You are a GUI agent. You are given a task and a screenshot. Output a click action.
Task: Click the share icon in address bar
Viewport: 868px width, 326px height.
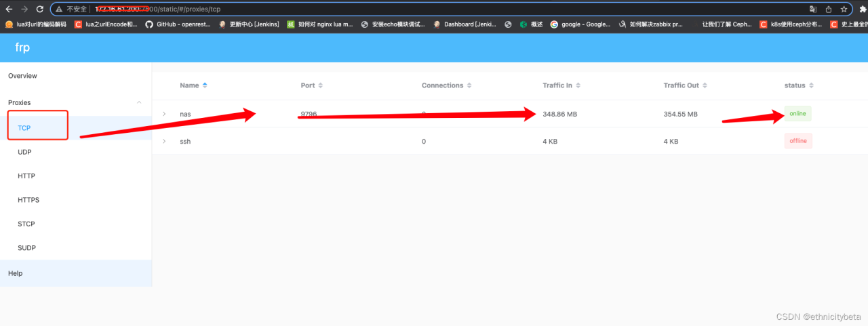click(829, 9)
